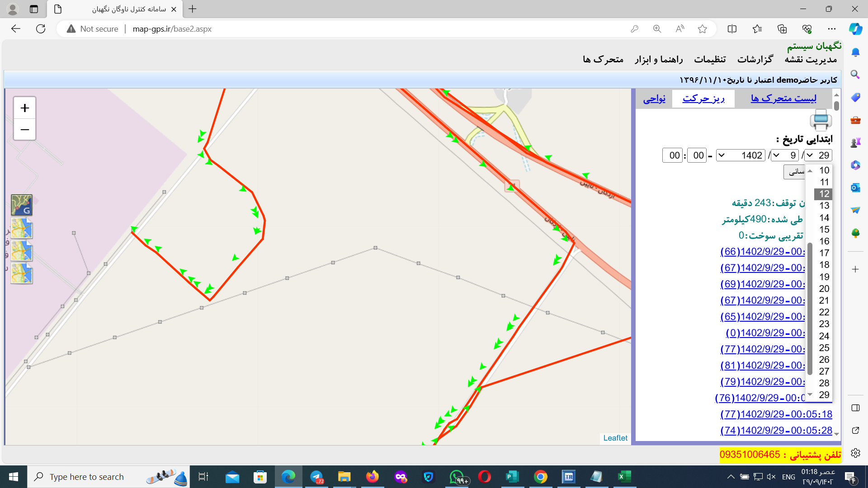868x488 pixels.
Task: Choose day 12 in the dropdown list
Action: click(823, 194)
